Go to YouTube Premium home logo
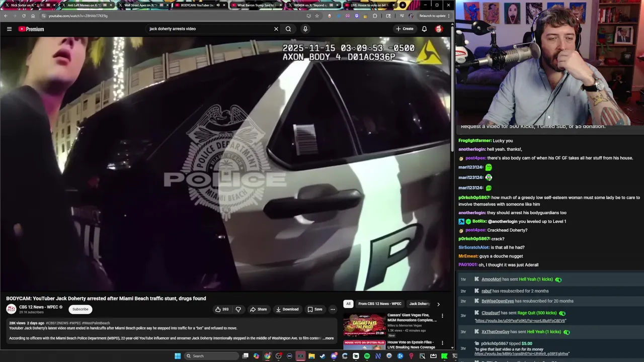This screenshot has width=644, height=362. (x=31, y=29)
